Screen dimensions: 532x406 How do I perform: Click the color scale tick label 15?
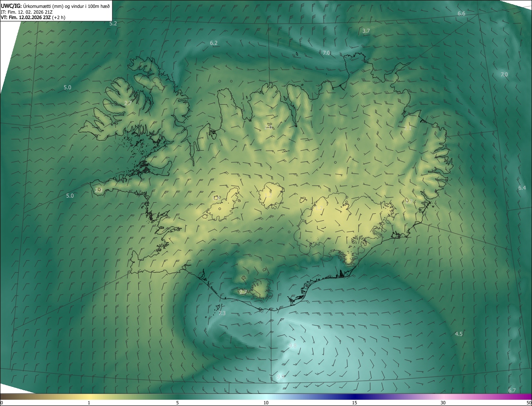[355, 403]
